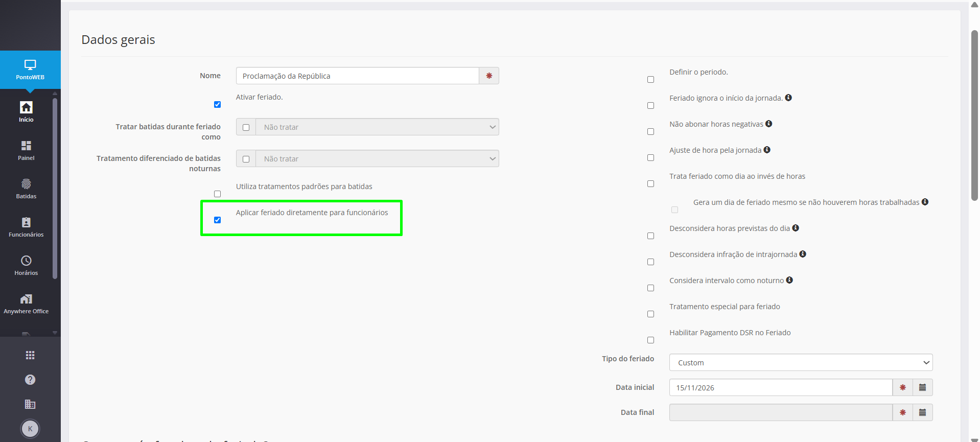Click info icon beside Considera intervalo como noturno
980x442 pixels.
tap(789, 280)
